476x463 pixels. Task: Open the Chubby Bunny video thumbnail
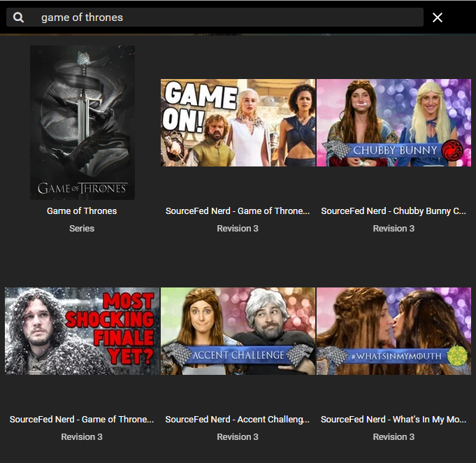[x=394, y=122]
